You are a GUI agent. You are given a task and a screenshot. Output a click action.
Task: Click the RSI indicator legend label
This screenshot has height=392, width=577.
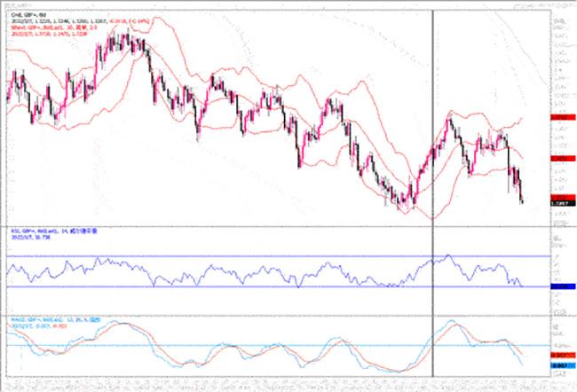click(44, 230)
